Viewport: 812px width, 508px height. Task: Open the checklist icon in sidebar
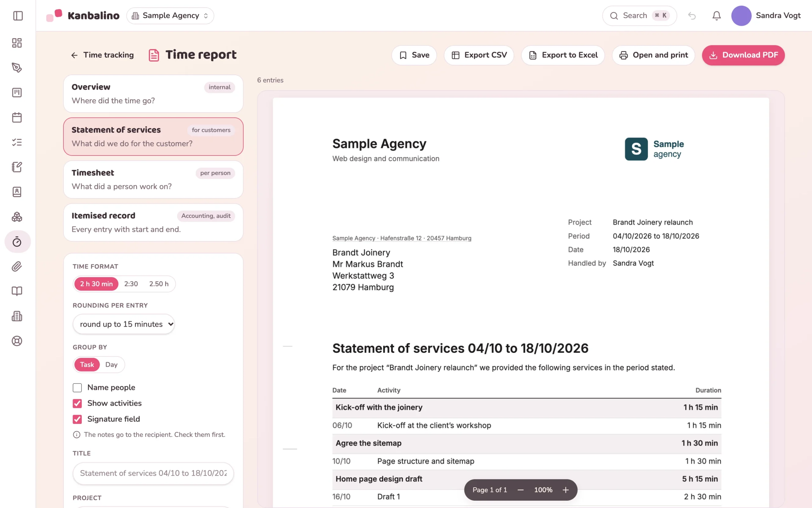(17, 142)
